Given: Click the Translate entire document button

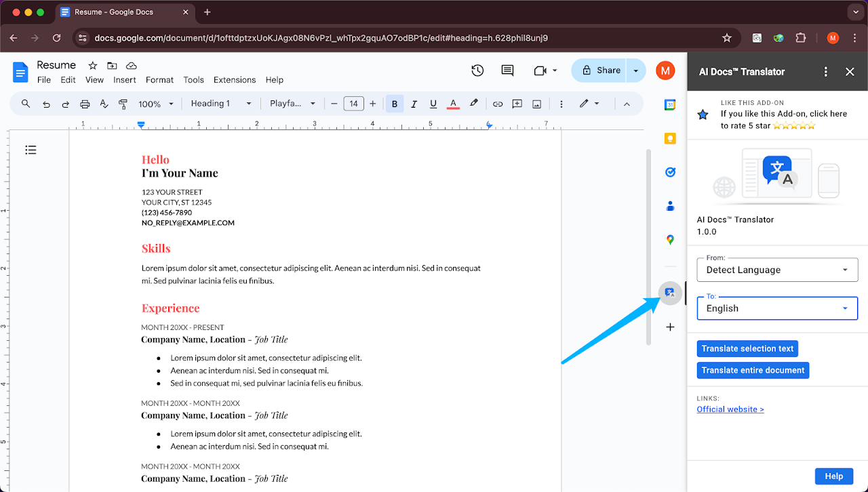Looking at the screenshot, I should (x=753, y=370).
